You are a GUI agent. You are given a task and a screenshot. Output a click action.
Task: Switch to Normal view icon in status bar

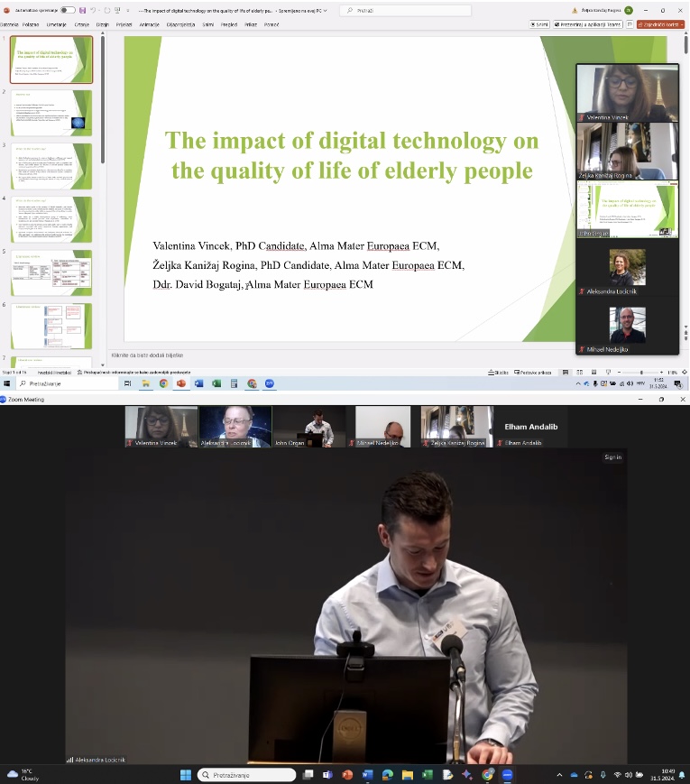pos(566,373)
